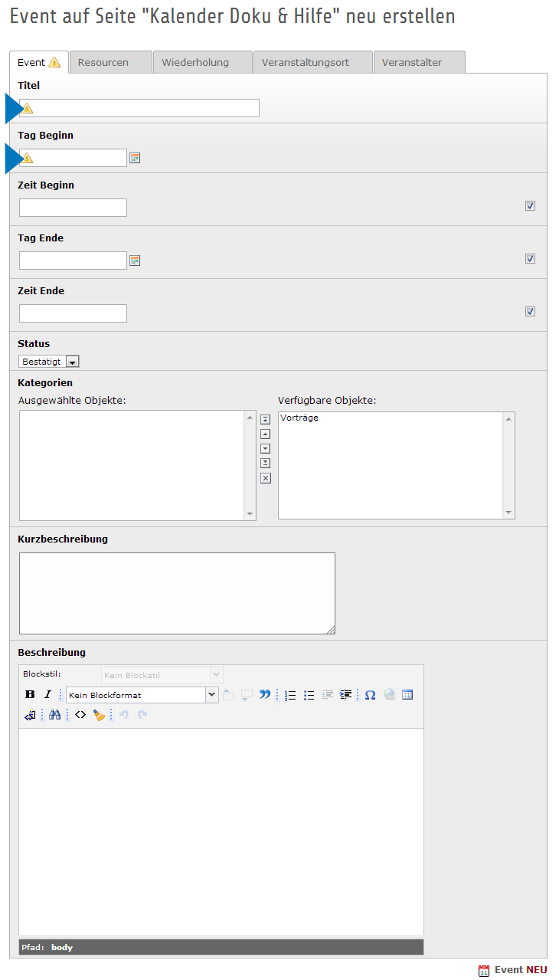This screenshot has height=980, width=559.
Task: Open find and replace binoculars icon
Action: coord(54,715)
